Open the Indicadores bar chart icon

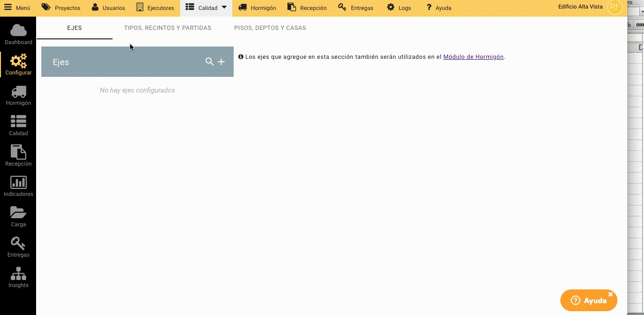click(18, 183)
